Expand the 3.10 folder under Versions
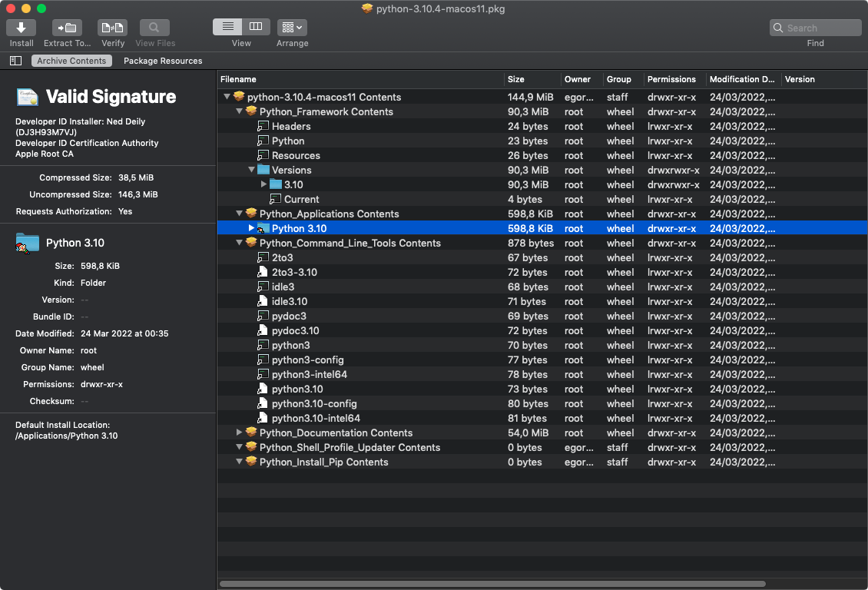This screenshot has width=868, height=590. click(264, 184)
